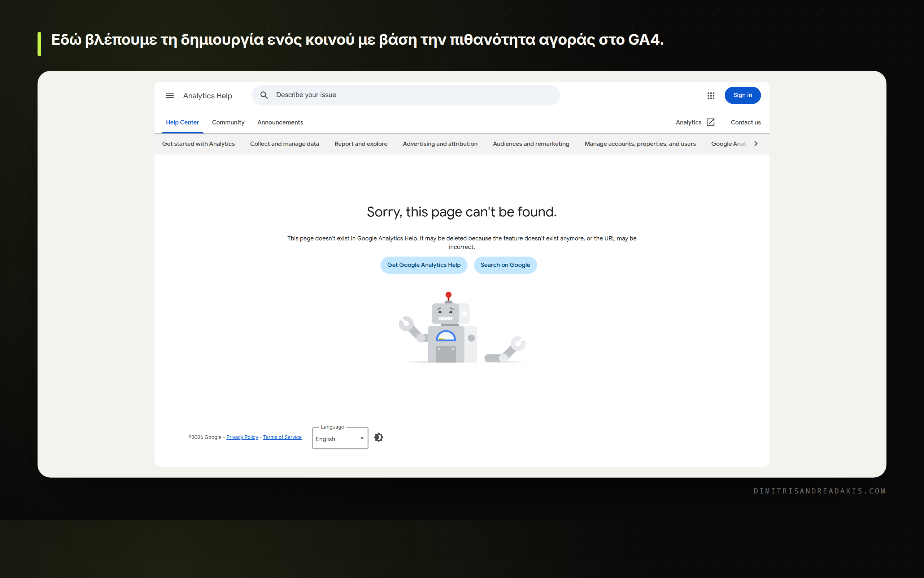The width and height of the screenshot is (924, 578).
Task: Click the search magnifier icon
Action: point(264,95)
